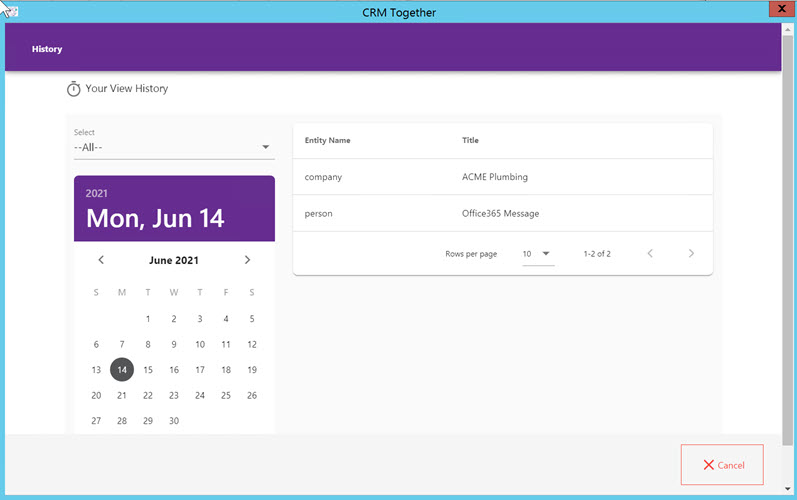
Task: Click the Mon, Jun 14 date header
Action: pos(155,218)
